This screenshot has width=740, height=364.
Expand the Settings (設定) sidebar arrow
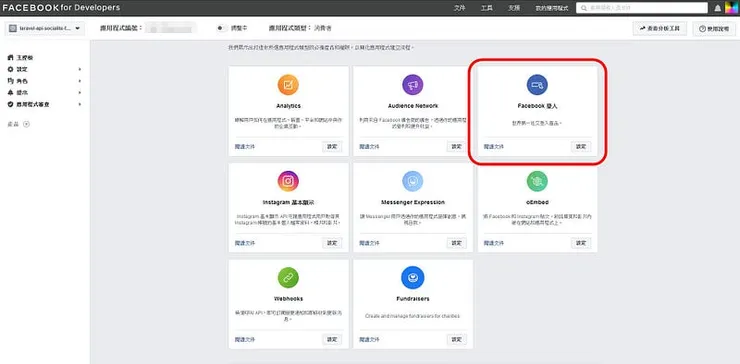(x=80, y=69)
